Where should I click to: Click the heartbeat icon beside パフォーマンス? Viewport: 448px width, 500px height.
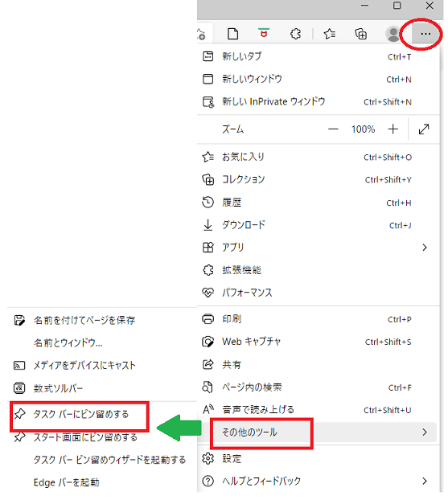208,293
